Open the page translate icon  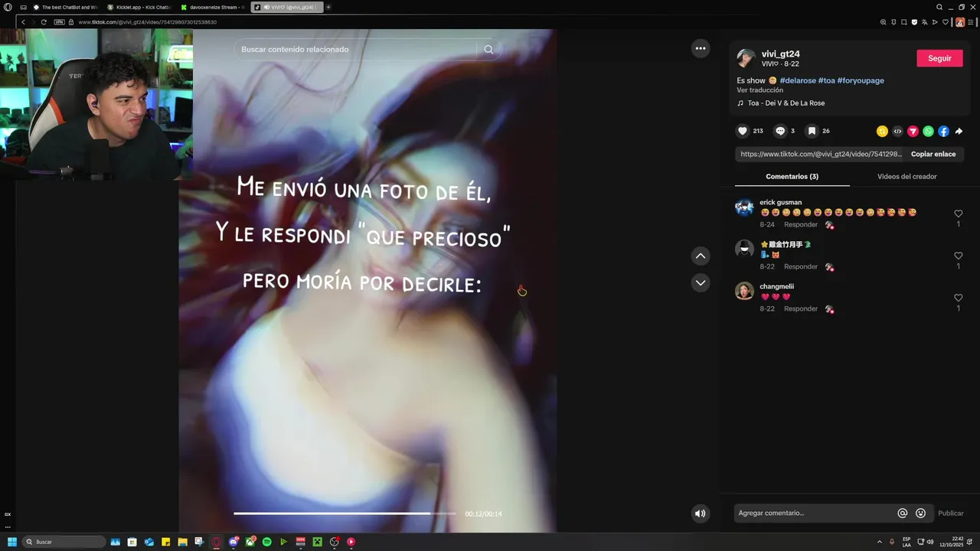click(x=924, y=22)
